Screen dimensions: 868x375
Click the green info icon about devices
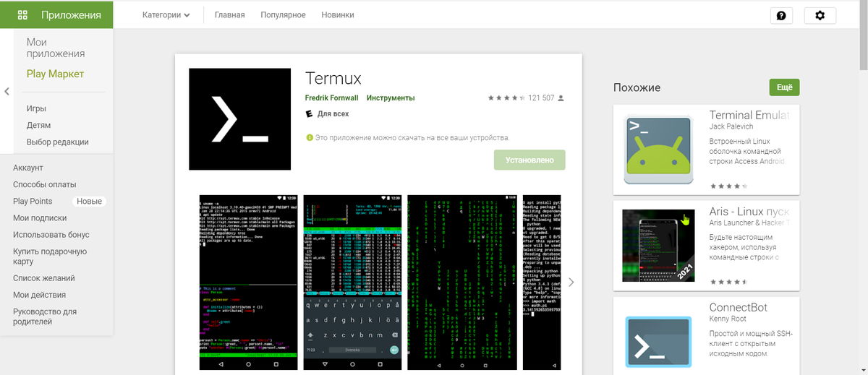pos(310,137)
